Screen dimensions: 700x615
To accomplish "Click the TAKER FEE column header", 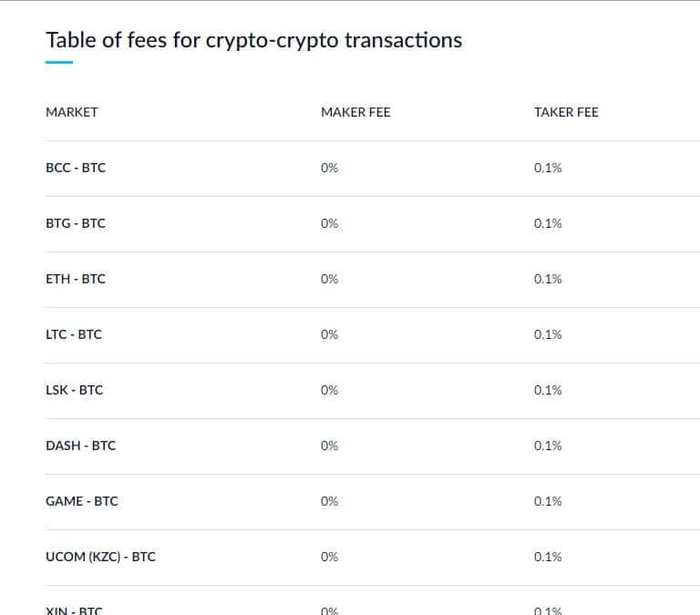I will click(566, 112).
